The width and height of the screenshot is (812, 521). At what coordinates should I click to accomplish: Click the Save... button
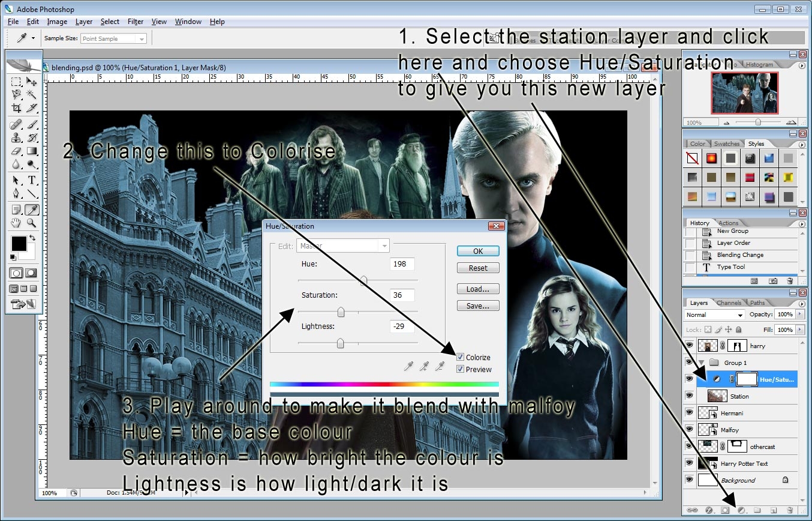(x=478, y=306)
